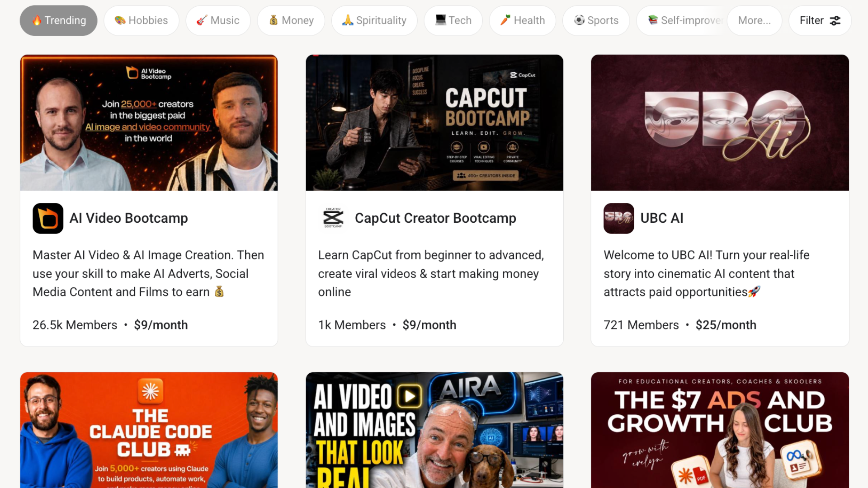The image size is (868, 488).
Task: Click the CapCut Creator Bootcamp logo icon
Action: pyautogui.click(x=333, y=218)
